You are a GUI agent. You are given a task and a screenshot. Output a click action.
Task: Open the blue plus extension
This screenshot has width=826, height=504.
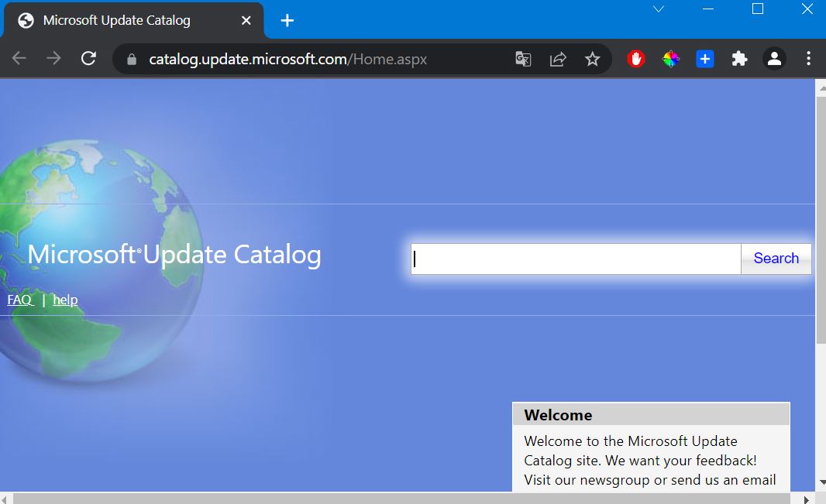[705, 59]
